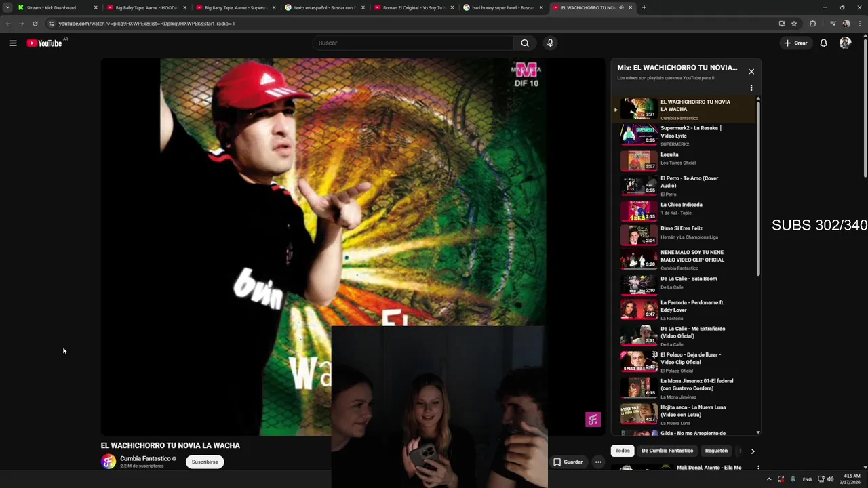The width and height of the screenshot is (868, 488).
Task: Open the media control icon in toolbar
Action: coord(833,23)
